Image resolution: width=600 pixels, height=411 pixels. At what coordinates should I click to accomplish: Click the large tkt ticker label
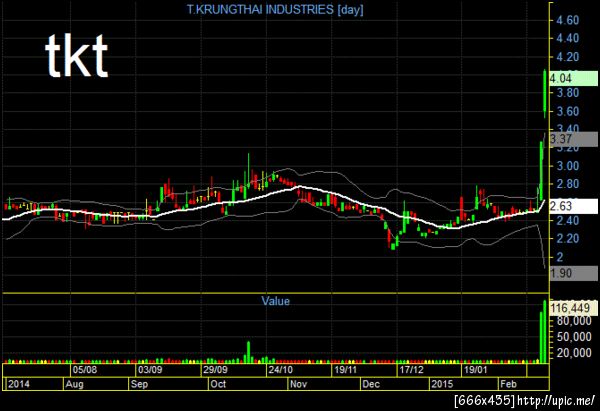coord(77,56)
